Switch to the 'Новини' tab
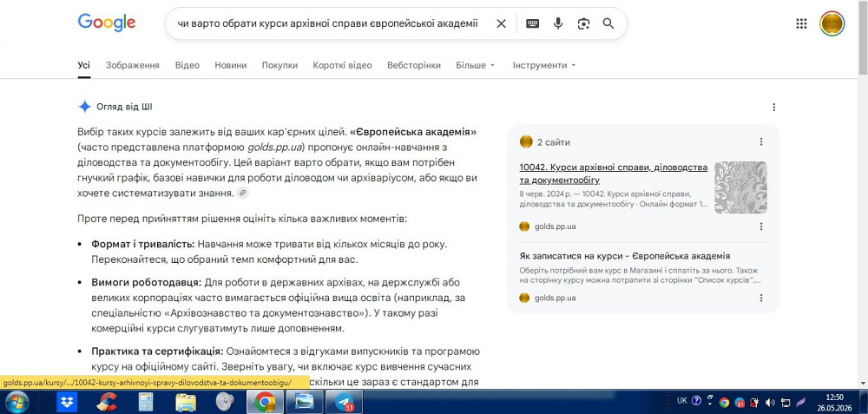This screenshot has width=868, height=414. [231, 65]
